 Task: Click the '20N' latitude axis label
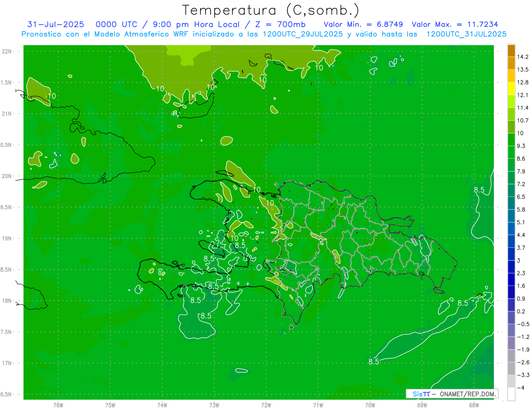click(x=7, y=176)
